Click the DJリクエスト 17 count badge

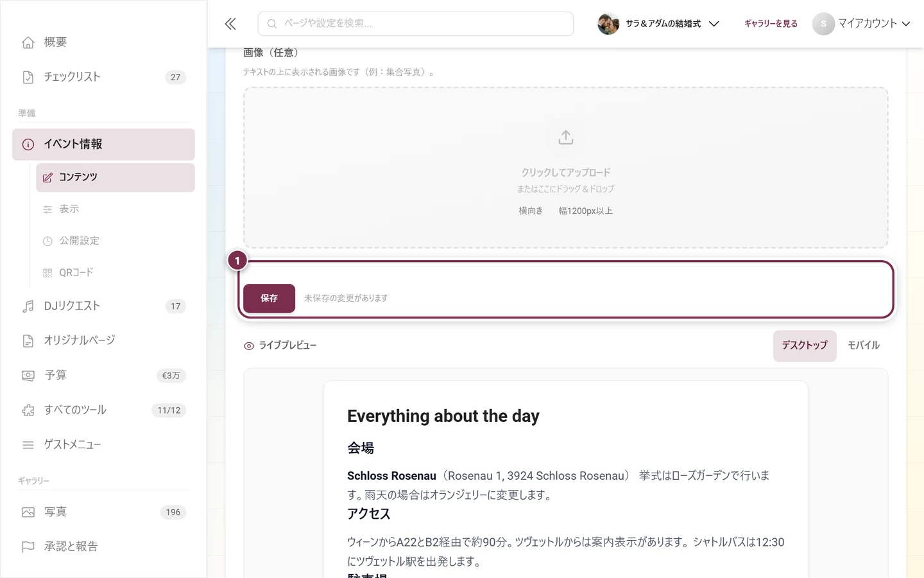(x=176, y=306)
